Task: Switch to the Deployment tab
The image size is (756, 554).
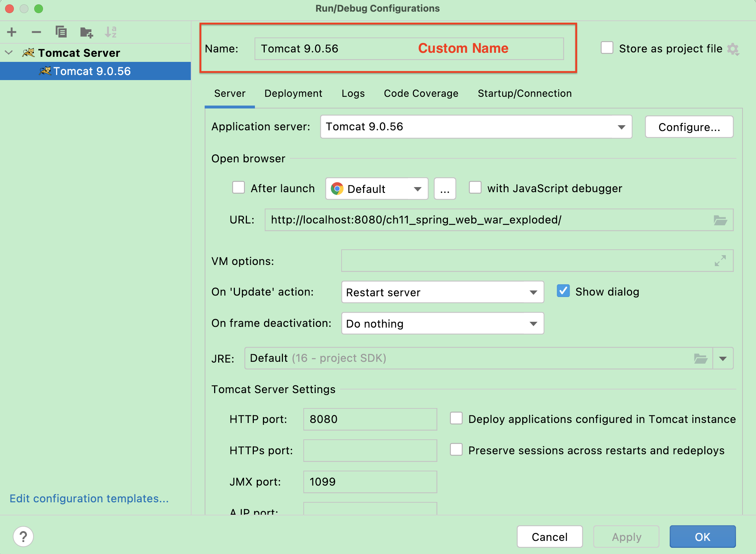Action: click(x=293, y=94)
